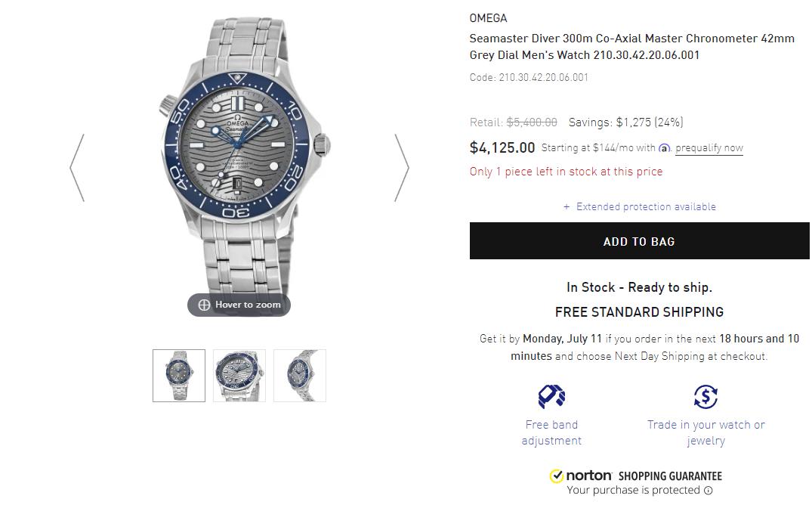Click the Hover to zoom magnifier icon
The image size is (812, 508).
coord(204,305)
